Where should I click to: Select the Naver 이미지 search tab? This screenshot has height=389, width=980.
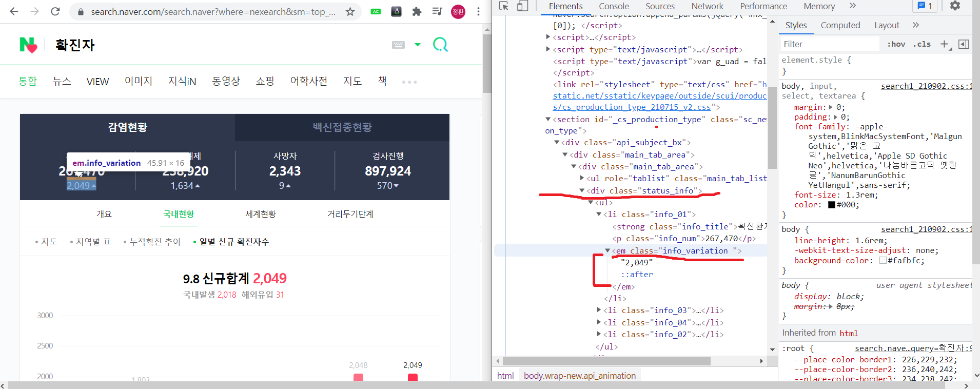pos(139,81)
